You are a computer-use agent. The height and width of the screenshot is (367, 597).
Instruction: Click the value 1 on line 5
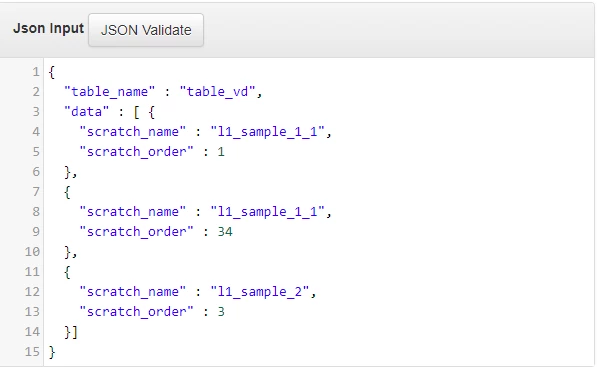coord(221,152)
